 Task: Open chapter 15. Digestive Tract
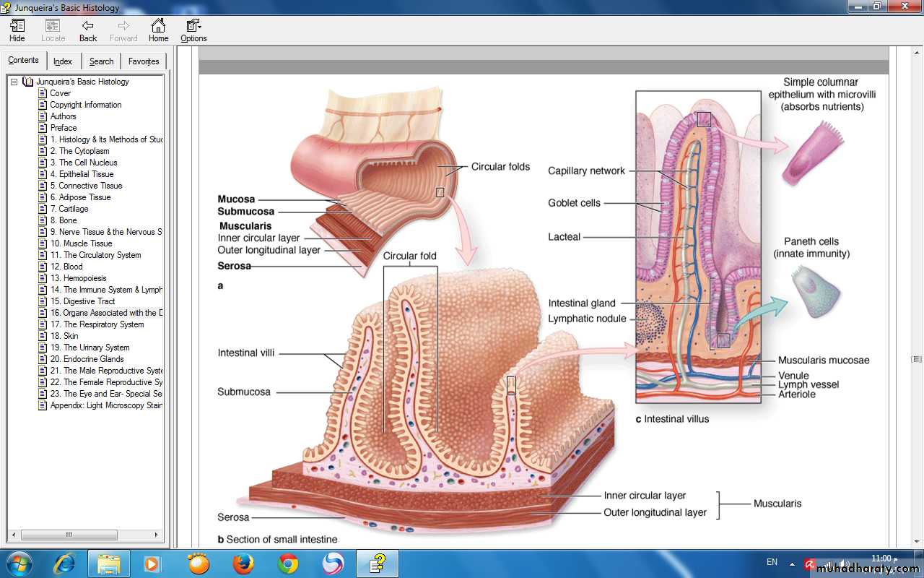click(x=82, y=301)
